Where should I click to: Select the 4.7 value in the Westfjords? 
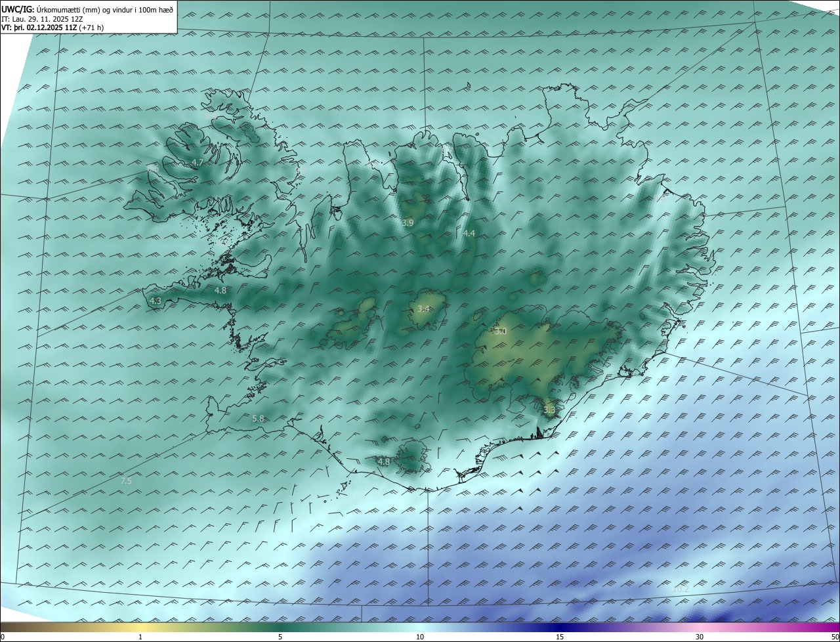[198, 162]
